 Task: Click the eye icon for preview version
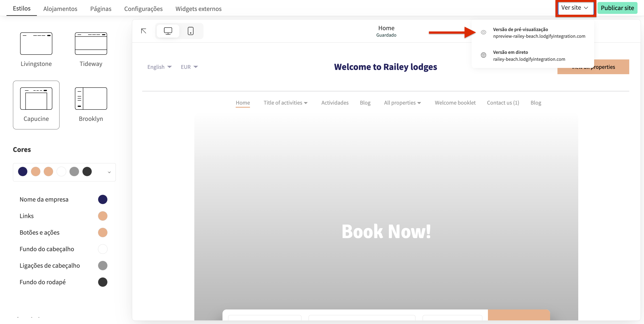pos(483,32)
